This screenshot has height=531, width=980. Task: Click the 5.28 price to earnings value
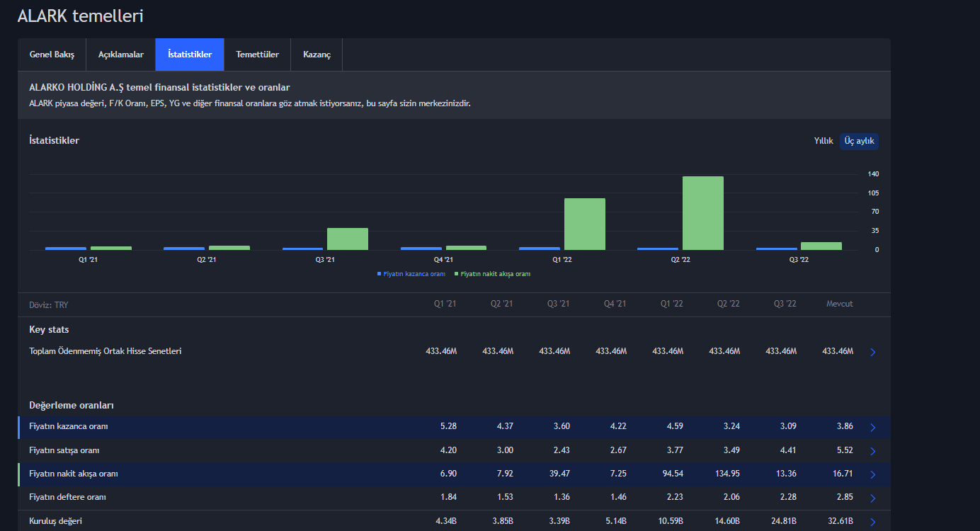tap(448, 427)
